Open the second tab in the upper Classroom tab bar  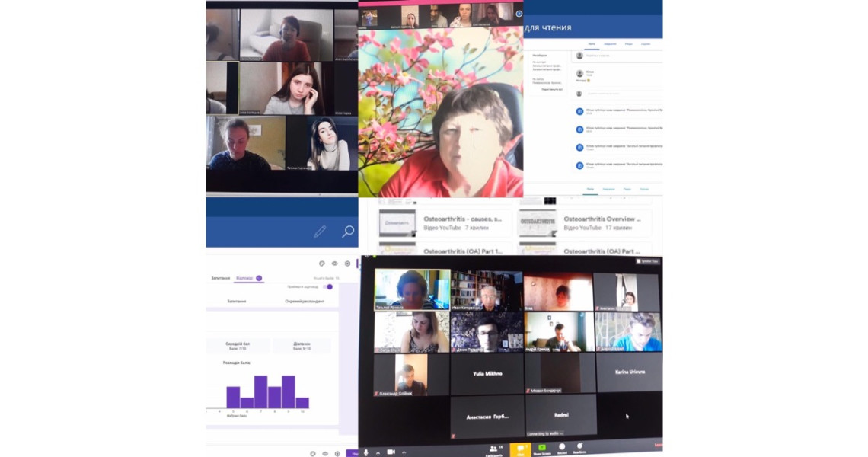tap(610, 43)
